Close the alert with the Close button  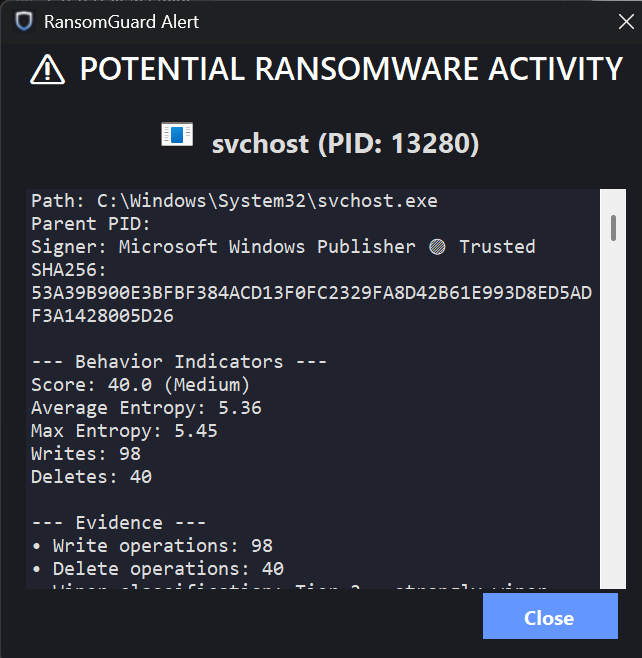(550, 616)
